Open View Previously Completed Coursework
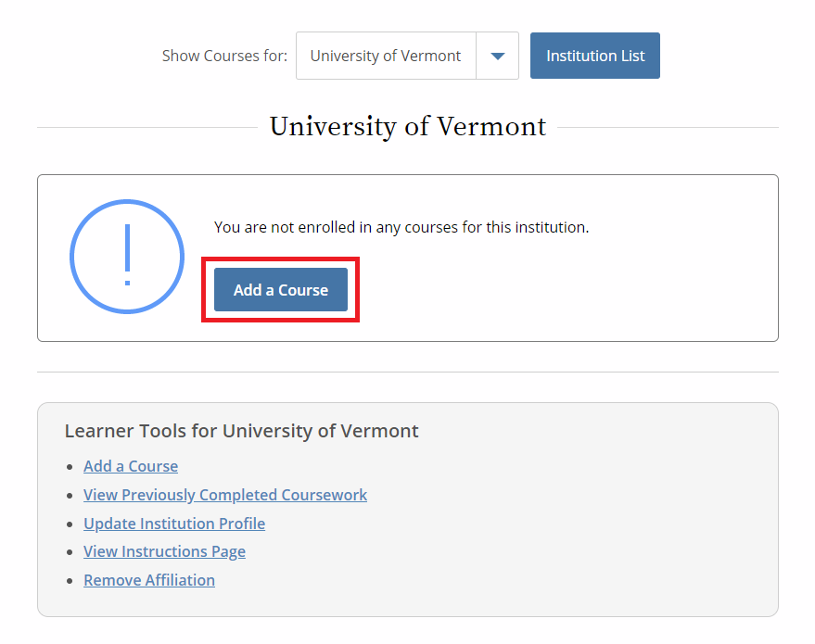 (225, 495)
